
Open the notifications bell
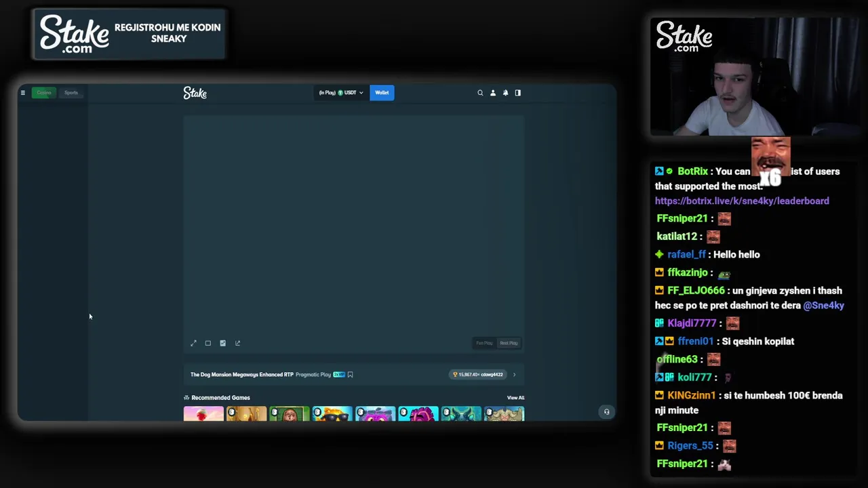tap(505, 93)
